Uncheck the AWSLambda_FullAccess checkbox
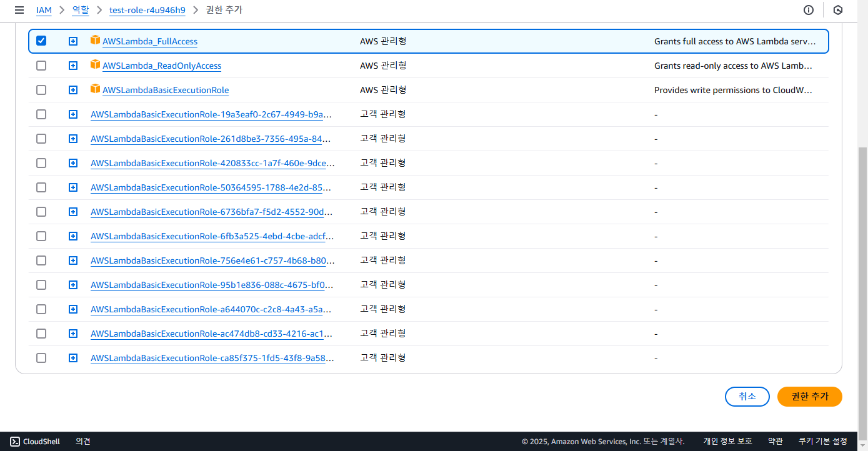The image size is (868, 451). (x=41, y=41)
